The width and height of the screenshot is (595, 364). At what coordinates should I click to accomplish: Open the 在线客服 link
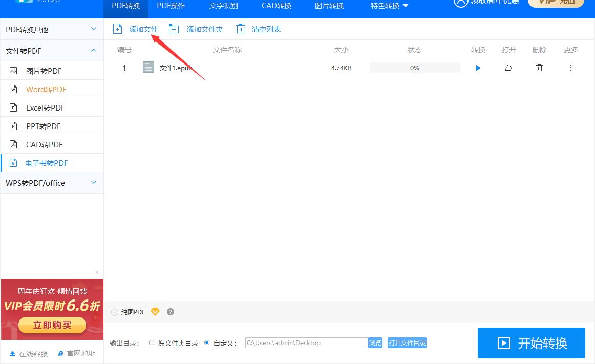(33, 354)
